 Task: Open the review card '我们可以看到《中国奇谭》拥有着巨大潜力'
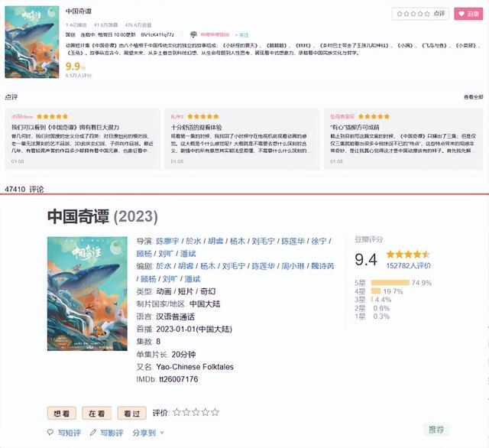click(x=83, y=139)
